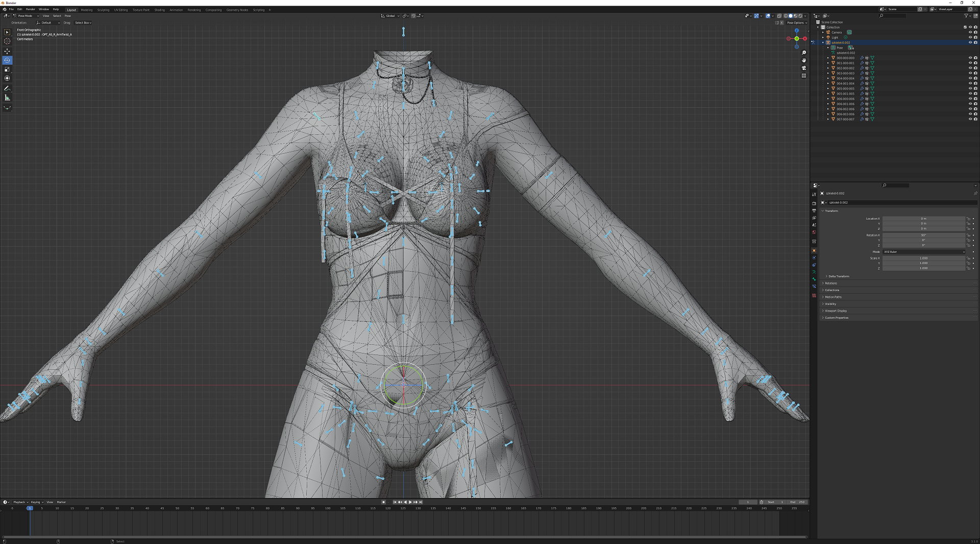Click the green Y axis gizmo
980x544 pixels.
tap(797, 39)
